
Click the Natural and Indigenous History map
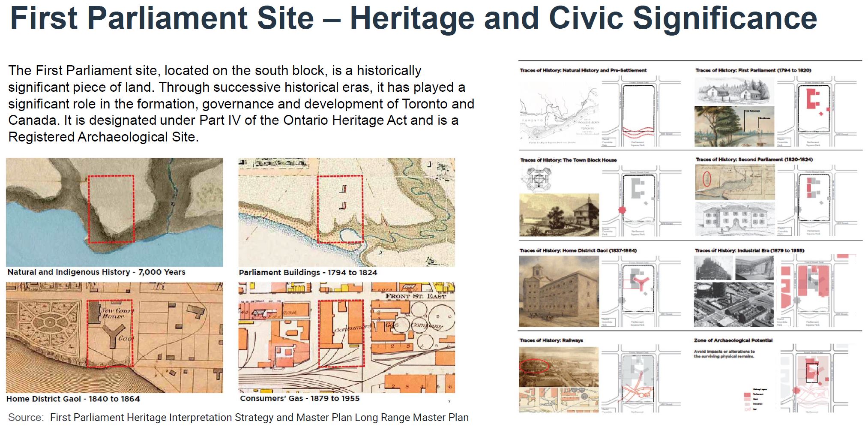pos(114,212)
